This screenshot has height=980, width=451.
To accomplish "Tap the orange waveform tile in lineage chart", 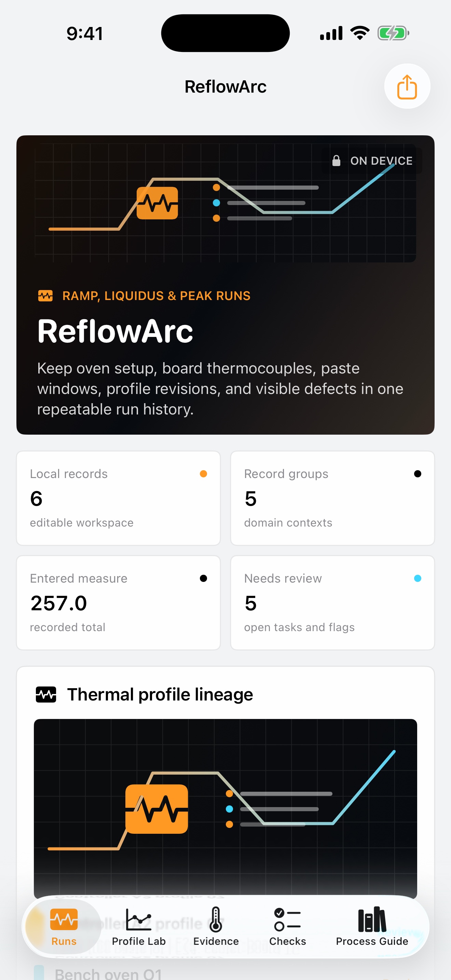I will [157, 809].
